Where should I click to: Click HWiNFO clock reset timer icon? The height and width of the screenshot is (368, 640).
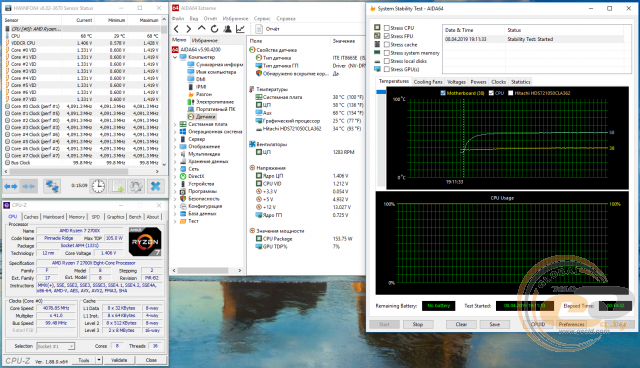pyautogui.click(x=98, y=186)
